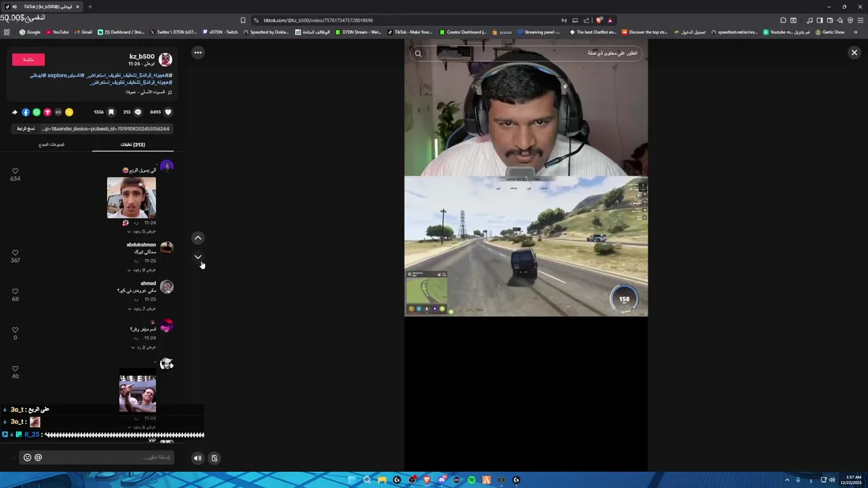Switch to the comments (213) tab
Screen dimensions: 868x488
[133, 144]
